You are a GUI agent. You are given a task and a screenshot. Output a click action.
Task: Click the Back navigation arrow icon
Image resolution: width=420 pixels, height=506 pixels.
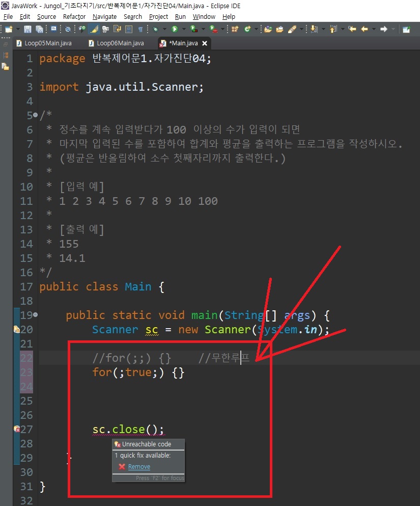(x=364, y=30)
